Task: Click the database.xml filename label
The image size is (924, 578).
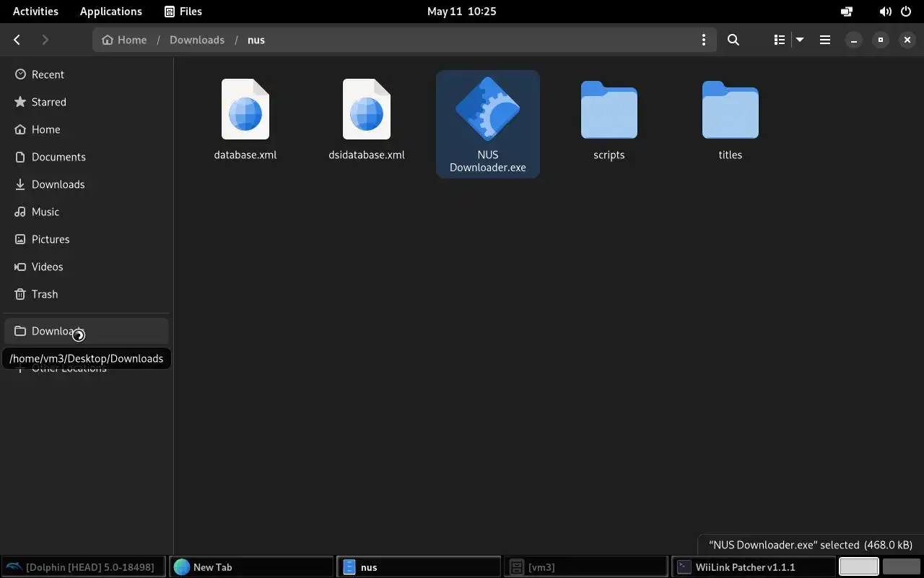Action: pyautogui.click(x=245, y=155)
